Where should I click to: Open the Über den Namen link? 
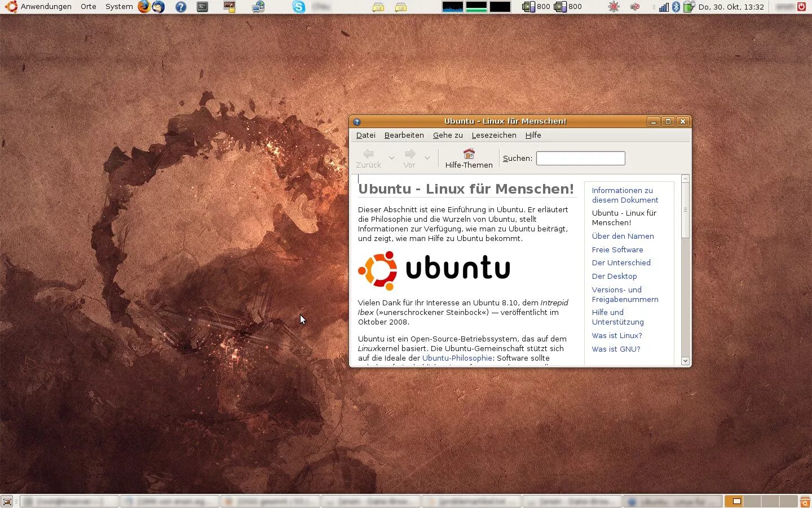[x=623, y=237]
